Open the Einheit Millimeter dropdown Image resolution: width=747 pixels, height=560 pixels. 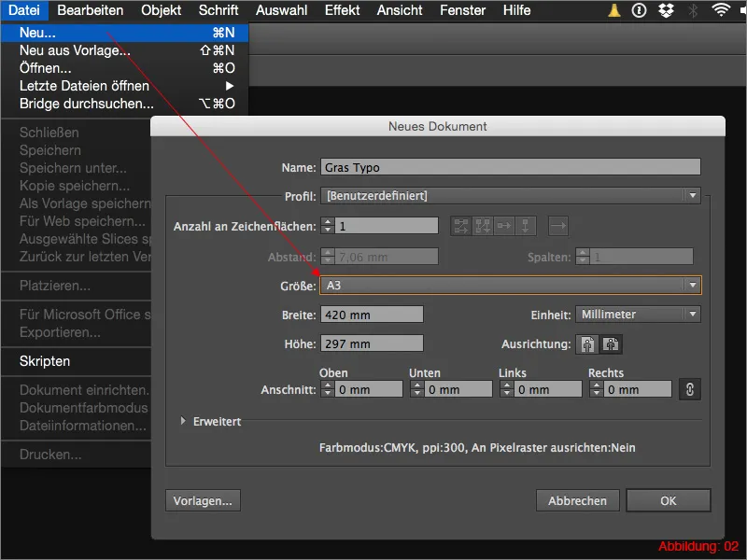pyautogui.click(x=638, y=315)
